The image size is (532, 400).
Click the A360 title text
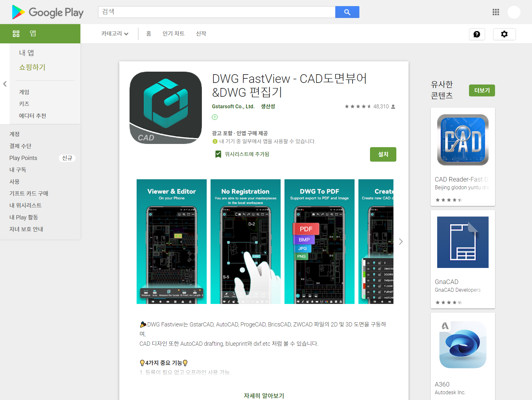coord(442,384)
